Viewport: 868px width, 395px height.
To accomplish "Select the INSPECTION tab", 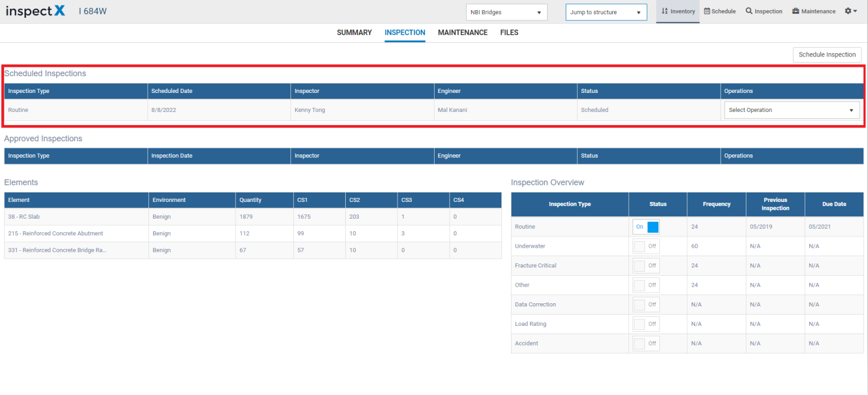I will tap(405, 33).
